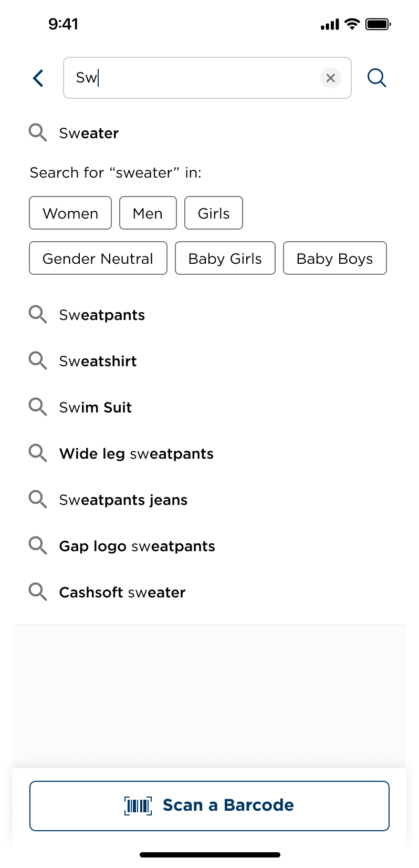Choose Wide leg sweatpants suggestion
The height and width of the screenshot is (868, 419).
[137, 454]
